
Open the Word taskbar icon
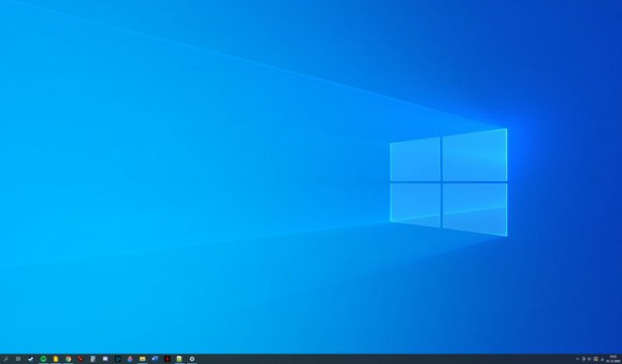pyautogui.click(x=155, y=359)
